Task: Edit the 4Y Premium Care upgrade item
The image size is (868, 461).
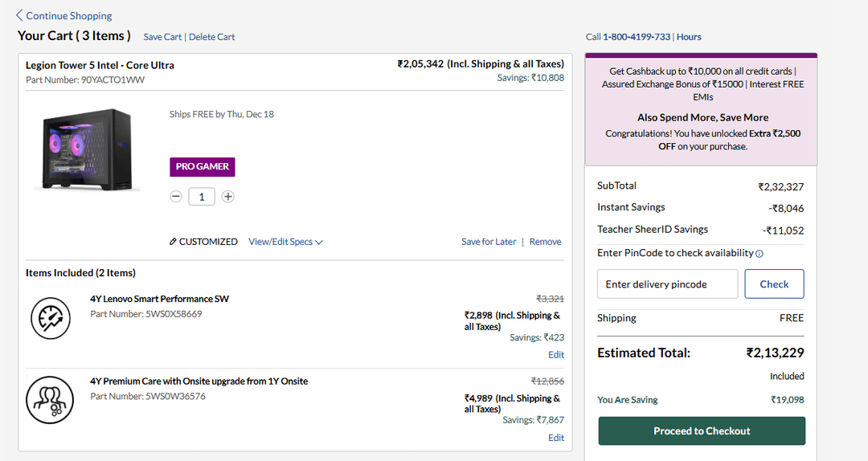Action: coord(556,438)
